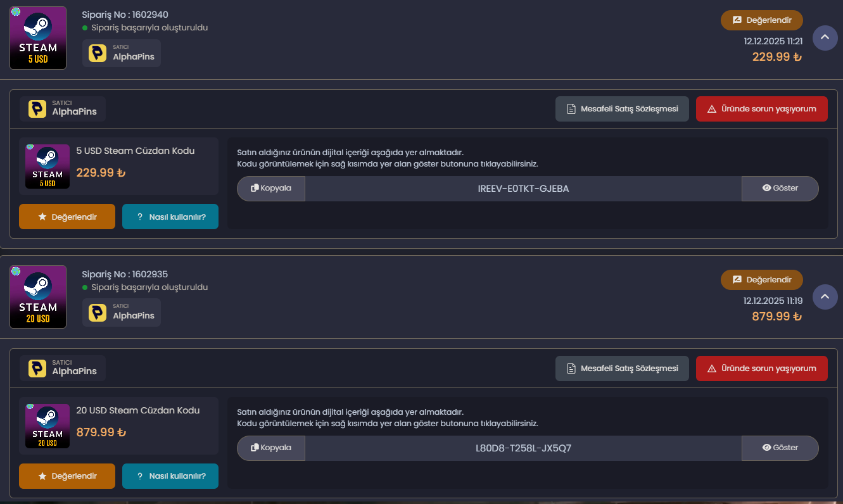
Task: Open Nasıl kullanılır? for the 20 USD code
Action: 170,476
